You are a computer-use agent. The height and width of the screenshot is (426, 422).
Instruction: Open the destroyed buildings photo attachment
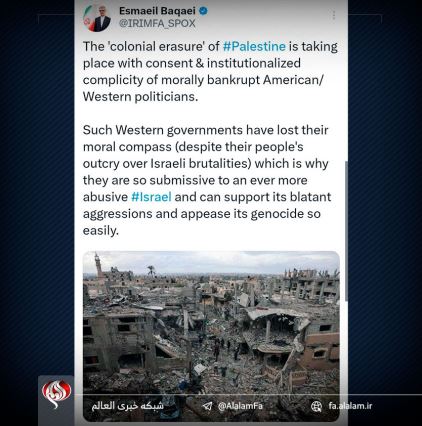click(x=211, y=336)
